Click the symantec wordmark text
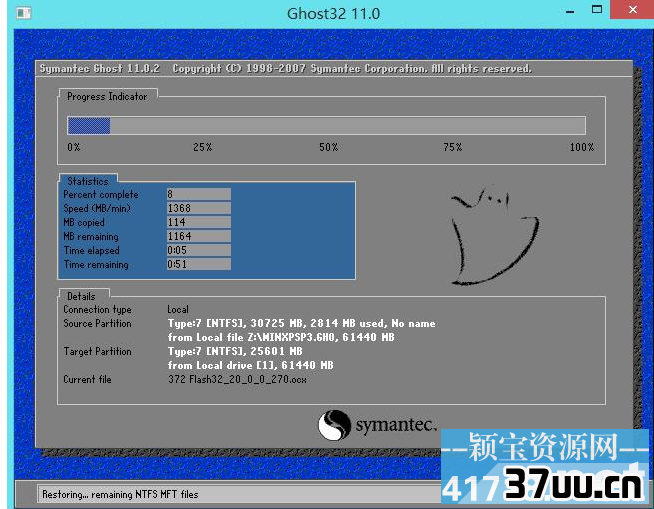This screenshot has height=509, width=654. coord(395,426)
